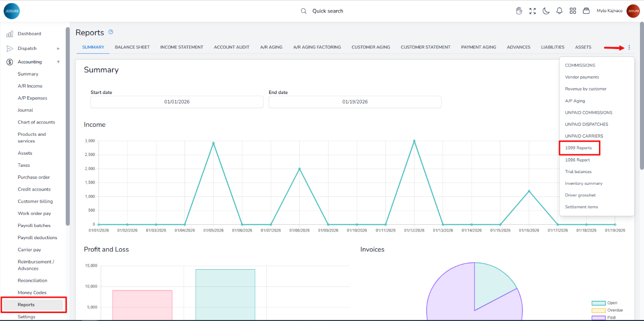
Task: Toggle dark mode with the moon icon
Action: (x=546, y=11)
